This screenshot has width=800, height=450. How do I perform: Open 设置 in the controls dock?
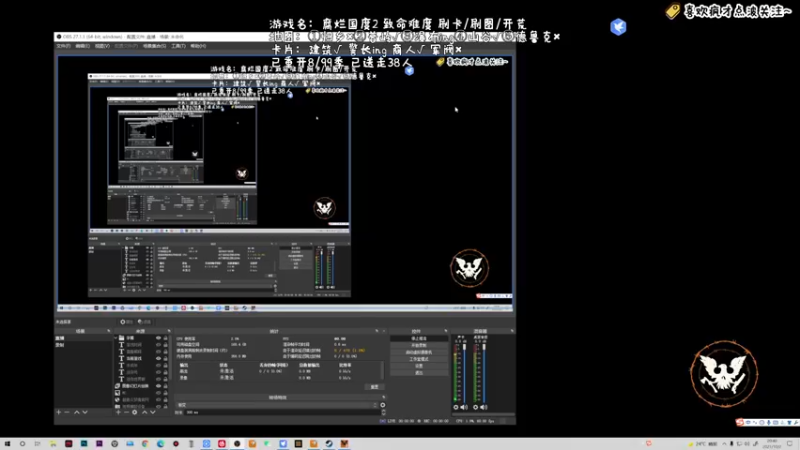(x=419, y=366)
